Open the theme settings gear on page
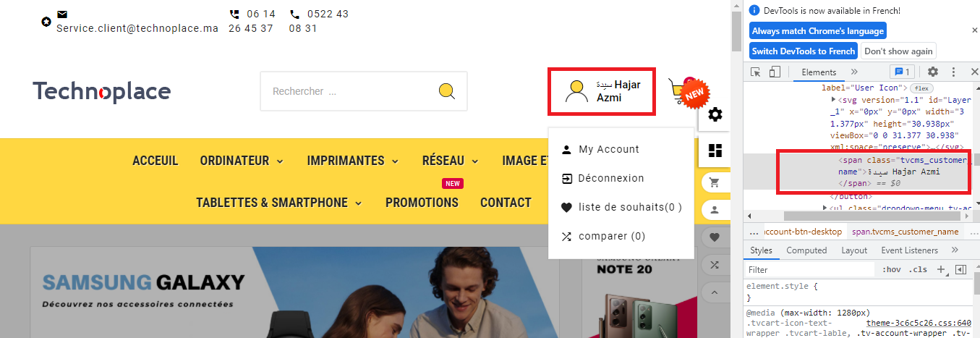The width and height of the screenshot is (980, 338). (715, 114)
